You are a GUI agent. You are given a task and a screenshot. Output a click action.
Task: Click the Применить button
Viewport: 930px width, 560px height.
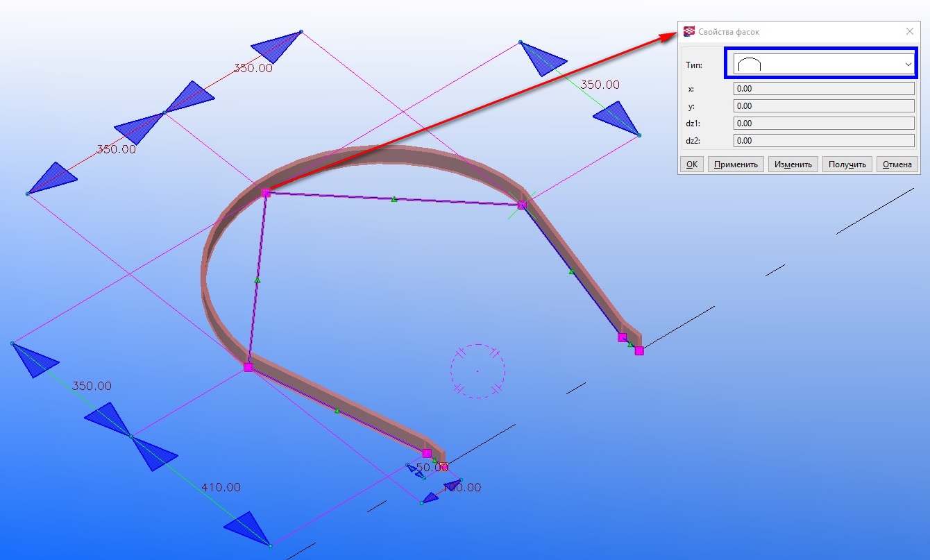click(736, 164)
